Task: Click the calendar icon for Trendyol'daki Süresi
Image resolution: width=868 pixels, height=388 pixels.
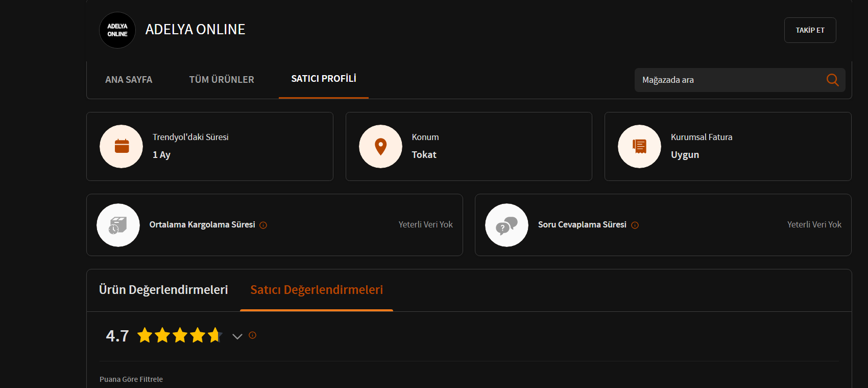Action: click(x=122, y=146)
